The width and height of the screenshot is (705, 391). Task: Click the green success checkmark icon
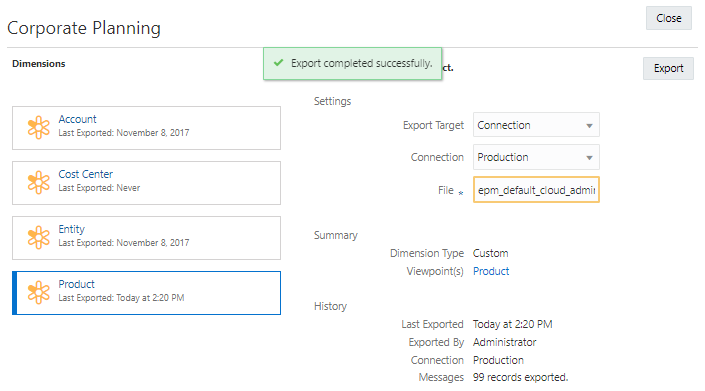click(x=278, y=63)
